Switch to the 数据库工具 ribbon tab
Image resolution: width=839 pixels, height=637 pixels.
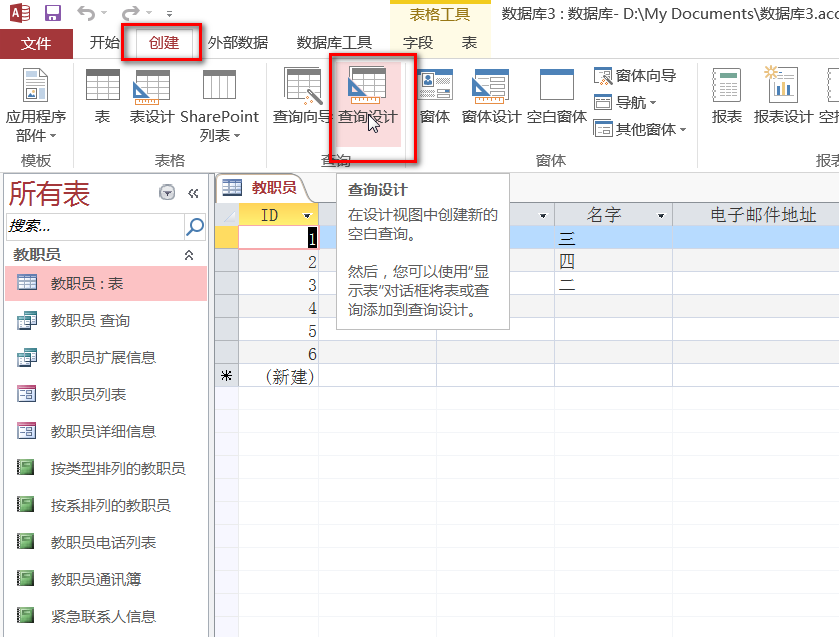pyautogui.click(x=334, y=42)
